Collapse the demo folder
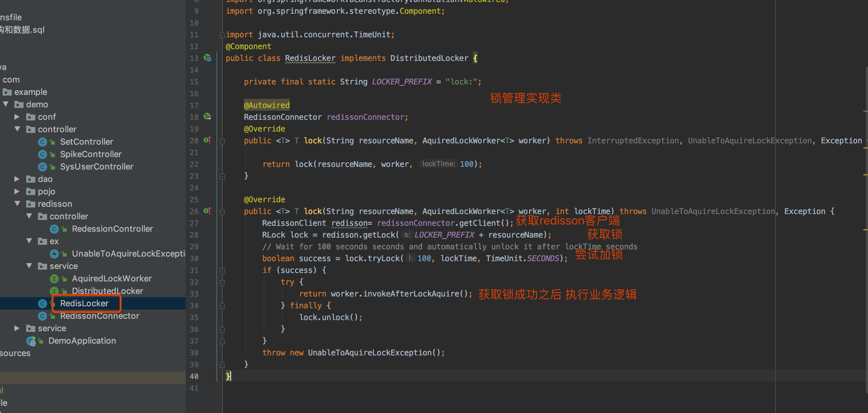The height and width of the screenshot is (413, 868). (6, 104)
